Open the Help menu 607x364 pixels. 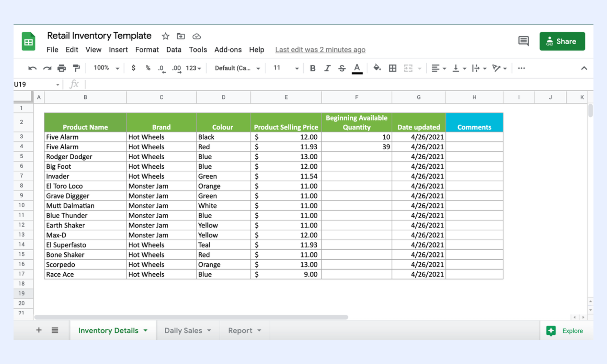pos(257,50)
